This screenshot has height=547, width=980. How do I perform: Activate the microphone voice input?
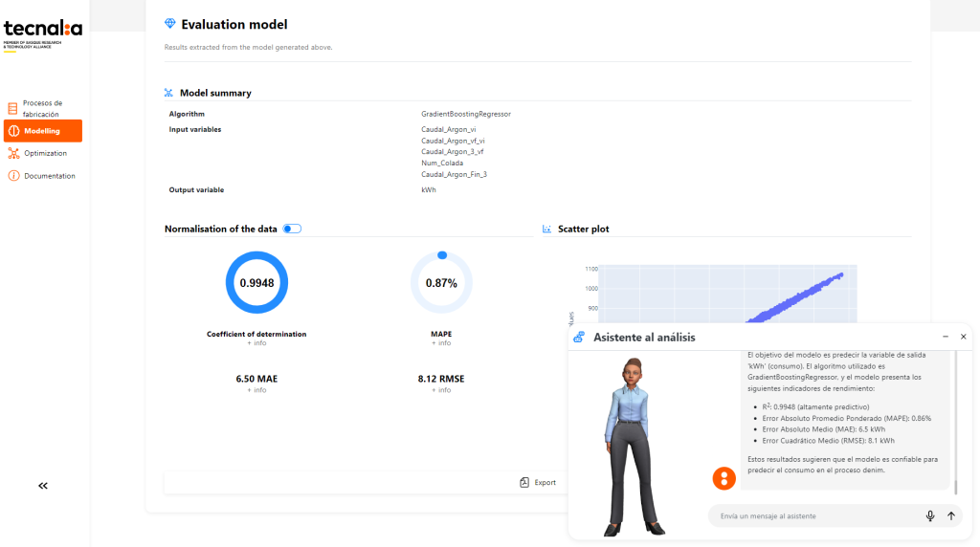(x=930, y=515)
